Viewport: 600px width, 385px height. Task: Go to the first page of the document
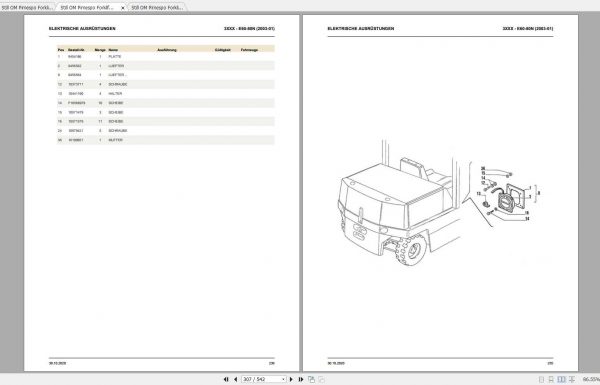coord(226,379)
